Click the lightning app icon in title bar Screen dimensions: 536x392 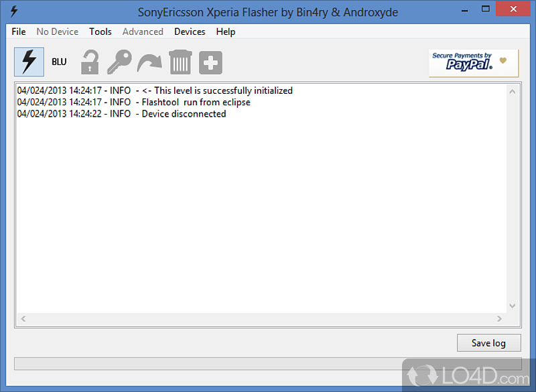[14, 11]
